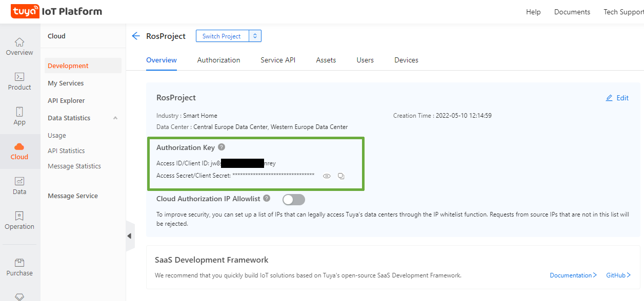
Task: Open API Statistics in sidebar
Action: tap(66, 151)
